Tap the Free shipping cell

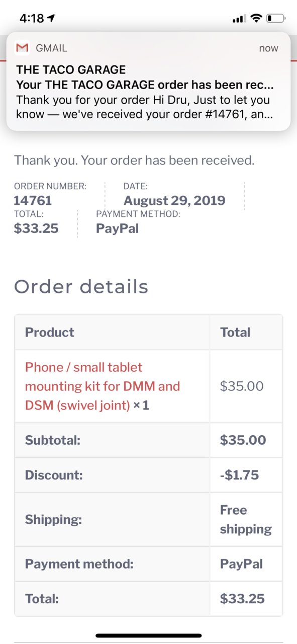click(x=246, y=520)
